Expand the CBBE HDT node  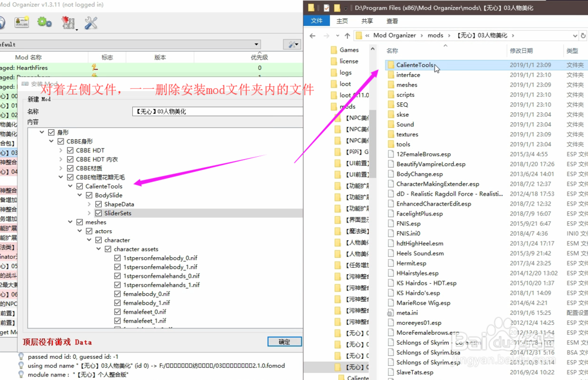[61, 150]
